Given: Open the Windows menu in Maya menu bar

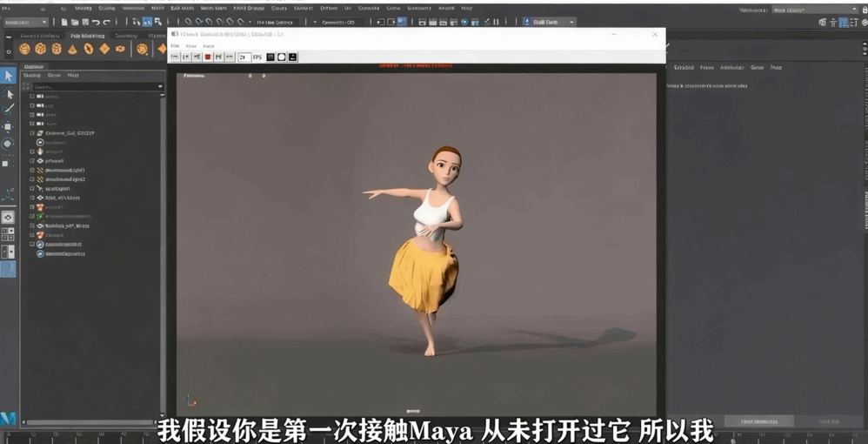Looking at the screenshot, I should pyautogui.click(x=133, y=9).
